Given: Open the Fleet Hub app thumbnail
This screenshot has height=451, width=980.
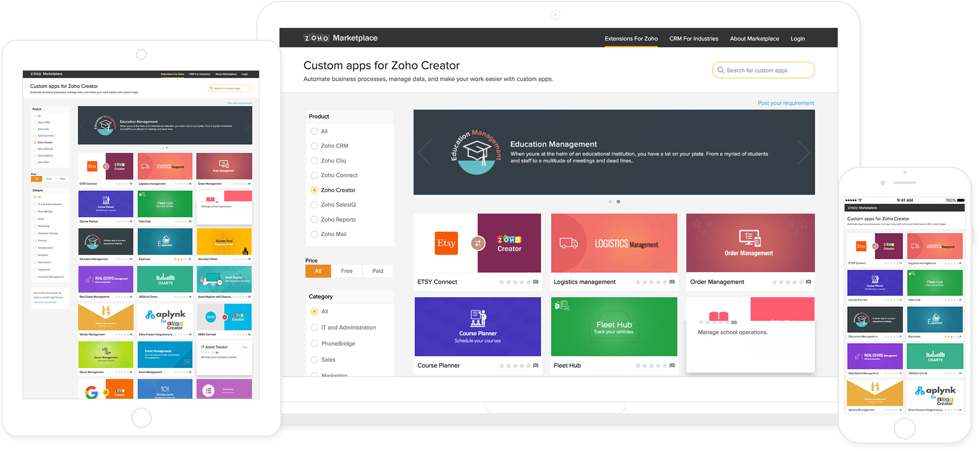Looking at the screenshot, I should point(614,326).
